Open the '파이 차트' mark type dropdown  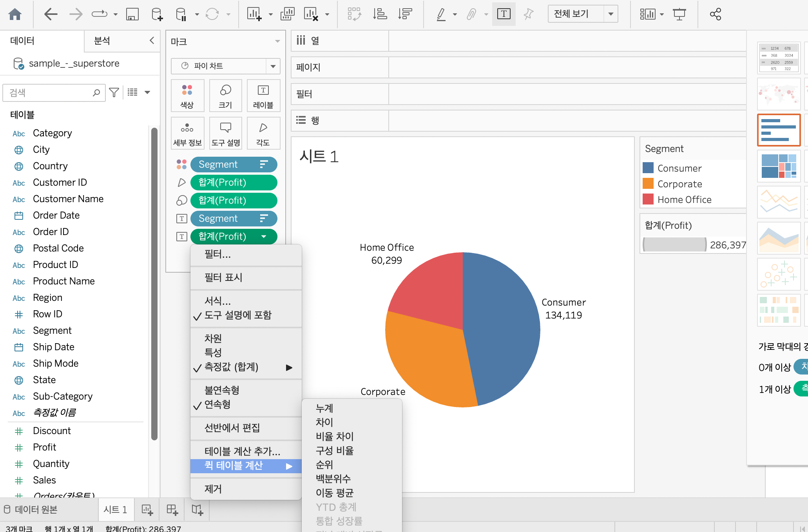(x=273, y=66)
